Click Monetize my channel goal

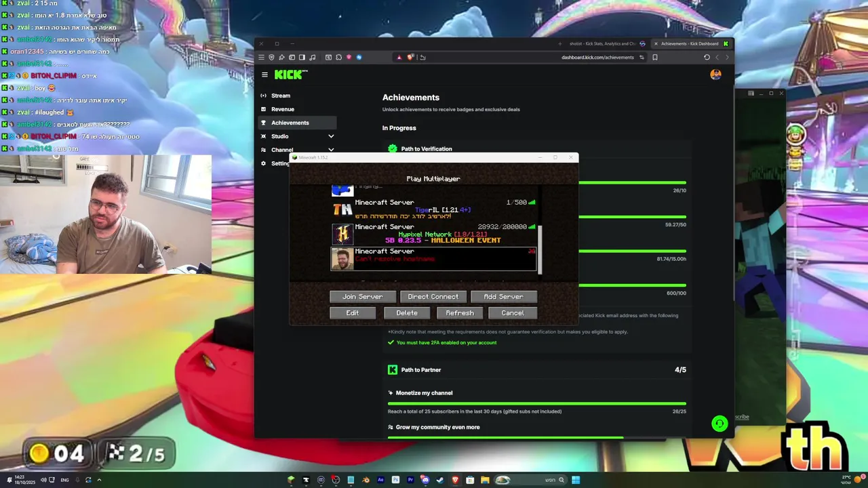(x=424, y=393)
